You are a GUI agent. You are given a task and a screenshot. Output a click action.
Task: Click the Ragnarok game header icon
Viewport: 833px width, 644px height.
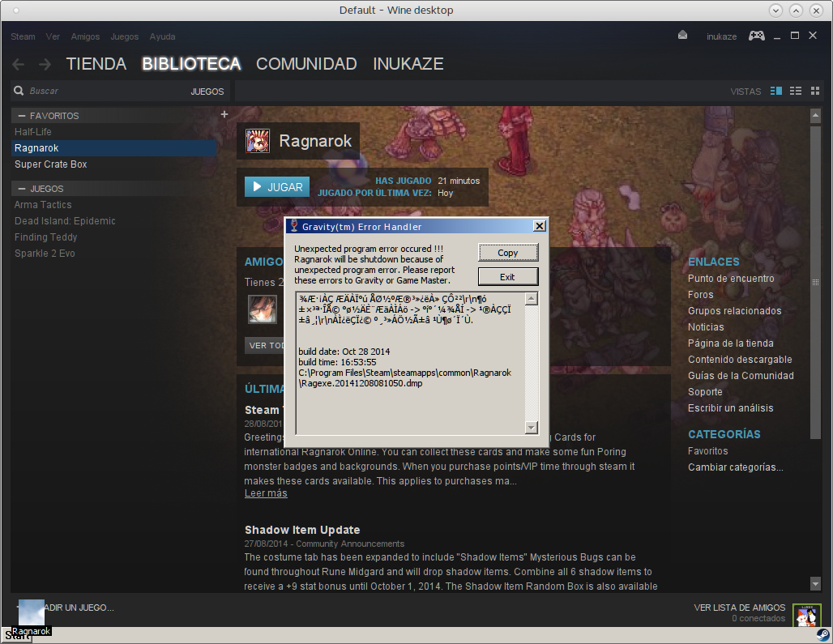click(x=258, y=141)
